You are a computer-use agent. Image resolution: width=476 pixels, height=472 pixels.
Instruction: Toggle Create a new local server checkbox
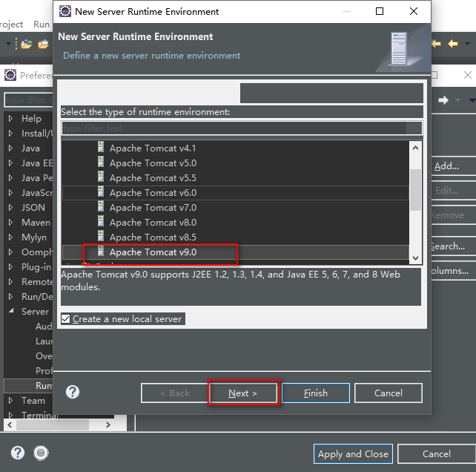pyautogui.click(x=65, y=319)
